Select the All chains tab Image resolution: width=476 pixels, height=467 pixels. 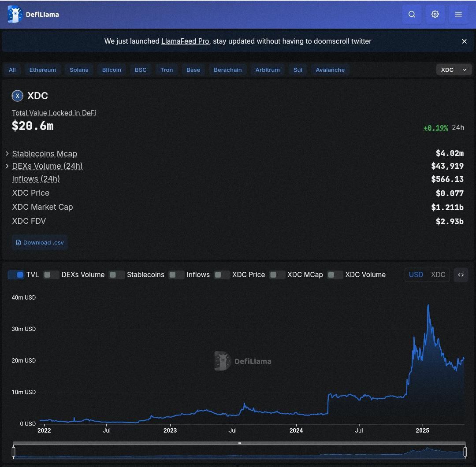[12, 70]
